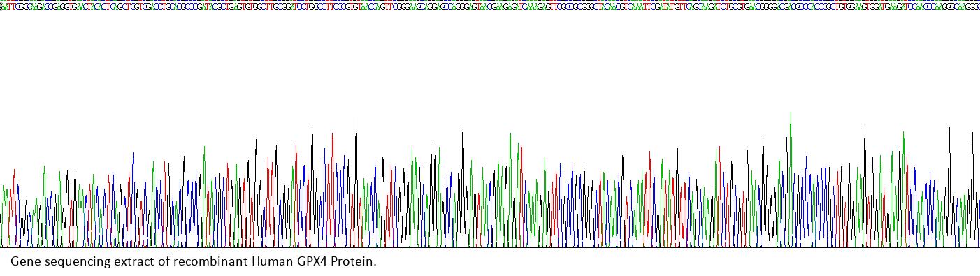Click the tallest green peak in the chromatogram
The image size is (980, 276).
point(791,179)
